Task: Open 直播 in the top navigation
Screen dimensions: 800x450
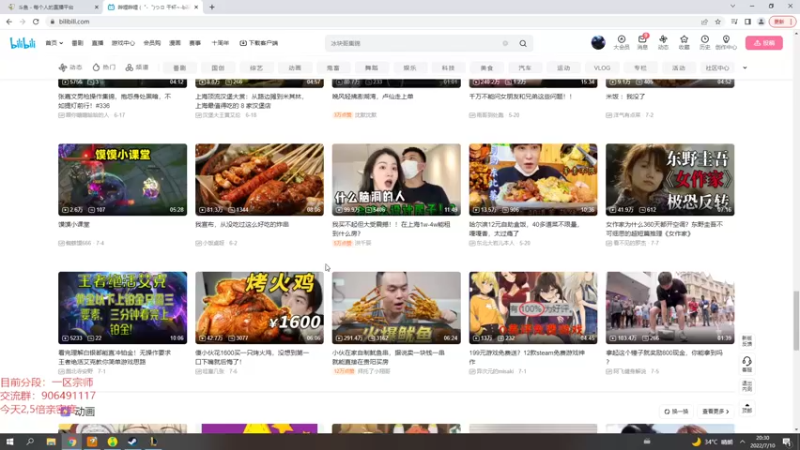Action: tap(97, 43)
